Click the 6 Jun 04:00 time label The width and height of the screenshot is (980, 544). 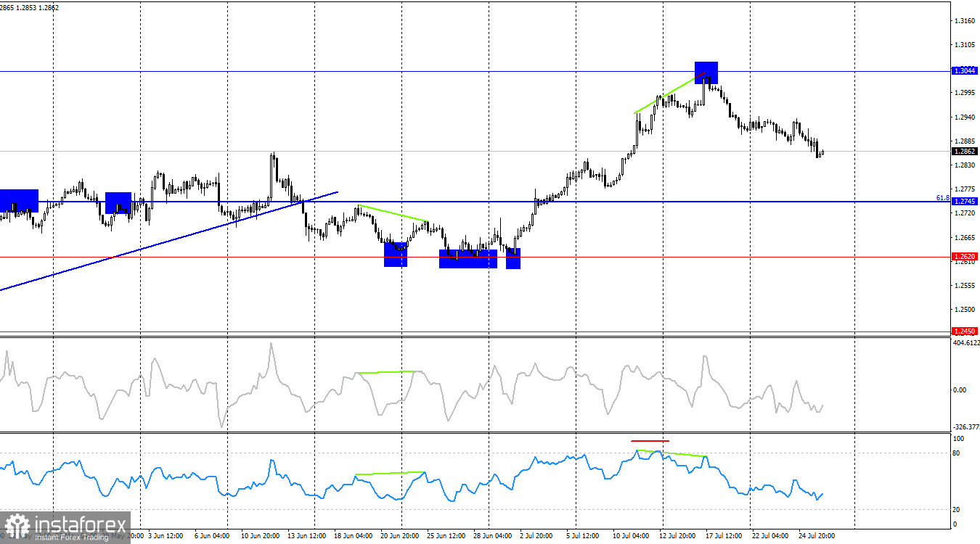click(x=213, y=536)
